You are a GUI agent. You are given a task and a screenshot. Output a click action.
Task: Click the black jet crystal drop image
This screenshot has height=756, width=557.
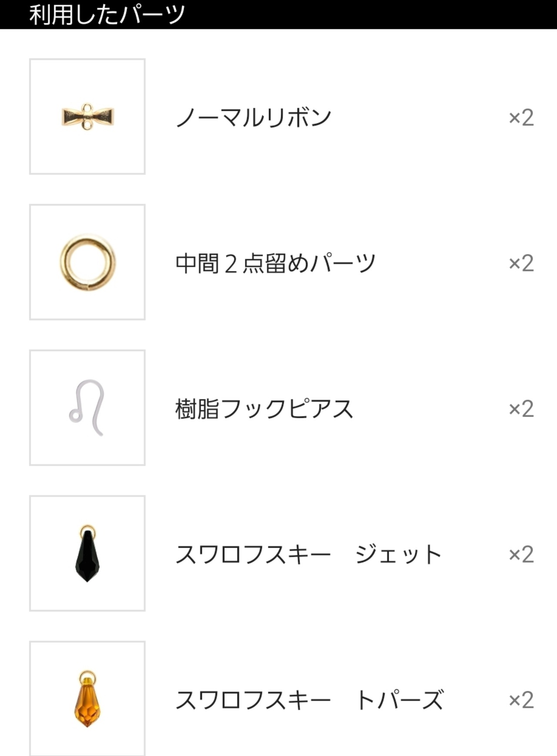coord(87,554)
